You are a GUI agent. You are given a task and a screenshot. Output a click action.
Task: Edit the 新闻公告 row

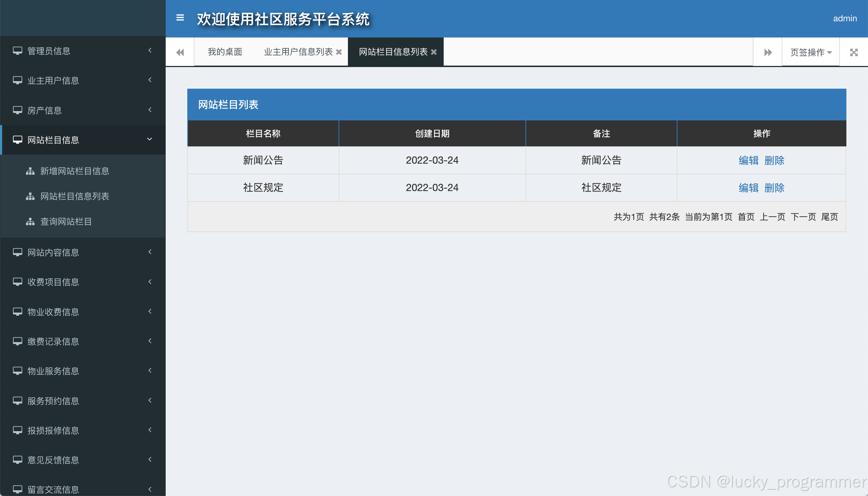[x=748, y=160]
